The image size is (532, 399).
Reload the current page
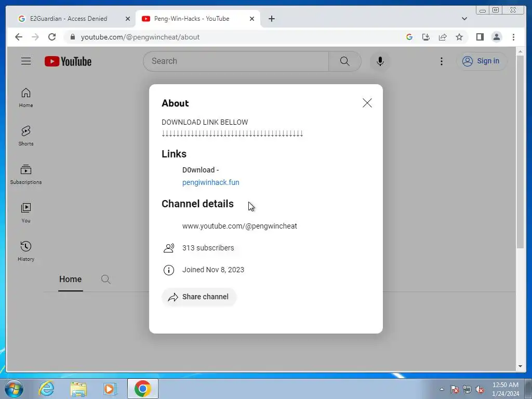tap(52, 37)
